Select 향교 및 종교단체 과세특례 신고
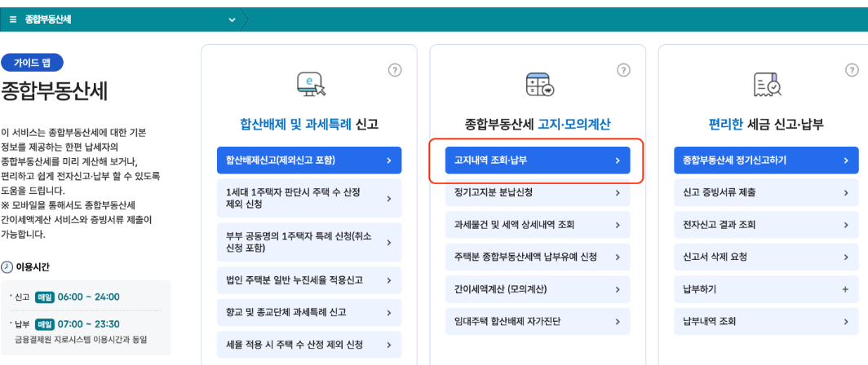Image resolution: width=868 pixels, height=365 pixels. pyautogui.click(x=309, y=313)
